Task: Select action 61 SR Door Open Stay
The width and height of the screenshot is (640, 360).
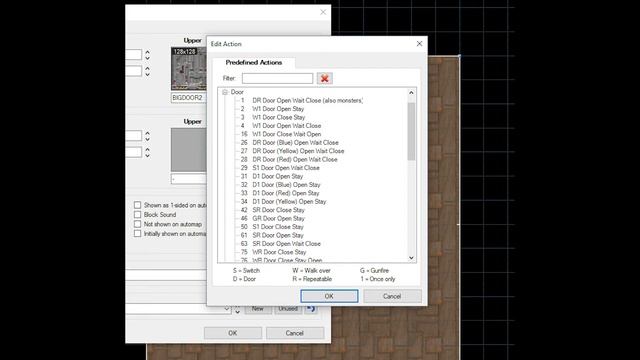Action: [272, 235]
